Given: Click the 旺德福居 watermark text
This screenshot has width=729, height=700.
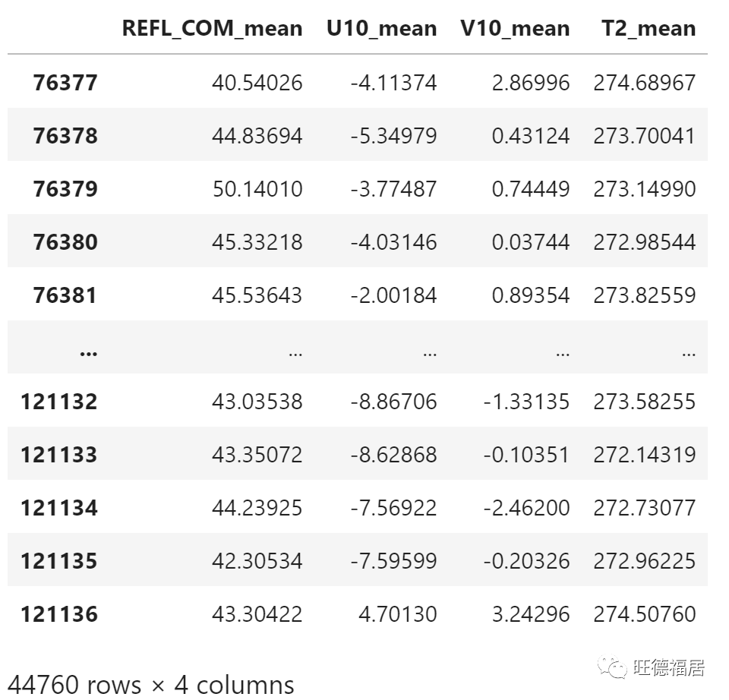Looking at the screenshot, I should pos(669,668).
